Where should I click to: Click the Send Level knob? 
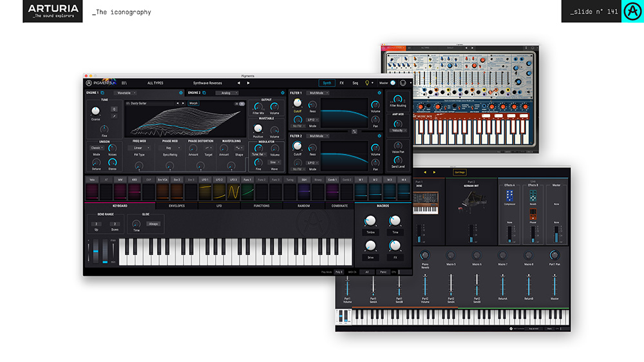click(x=397, y=160)
